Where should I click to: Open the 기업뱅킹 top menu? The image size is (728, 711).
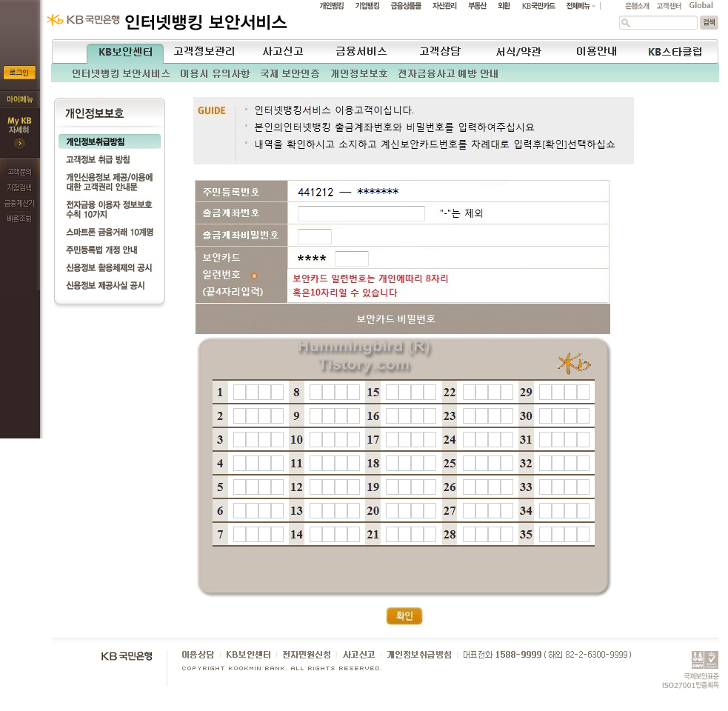point(367,6)
